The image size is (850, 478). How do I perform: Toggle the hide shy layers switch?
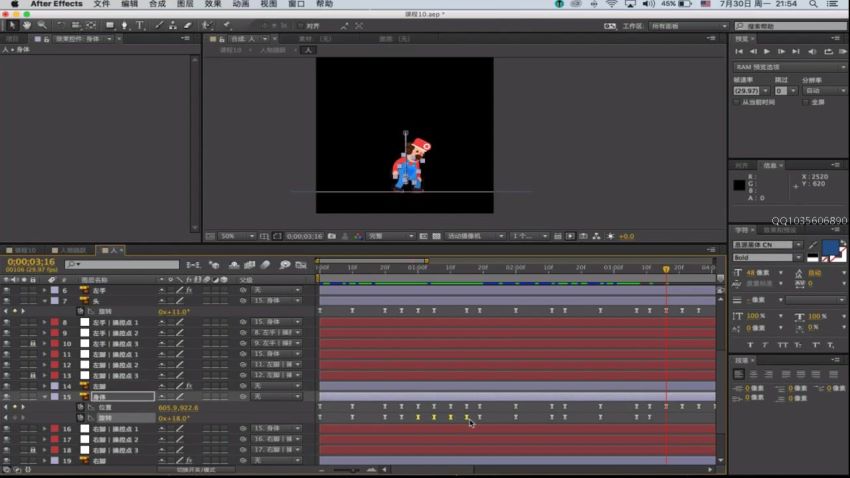234,265
